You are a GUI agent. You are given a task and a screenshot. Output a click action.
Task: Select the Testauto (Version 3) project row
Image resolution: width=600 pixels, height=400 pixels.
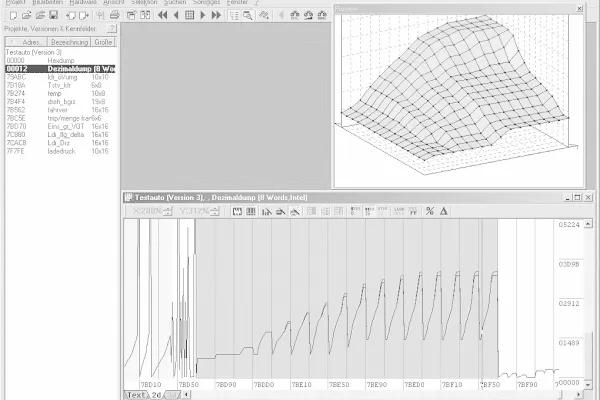click(60, 52)
